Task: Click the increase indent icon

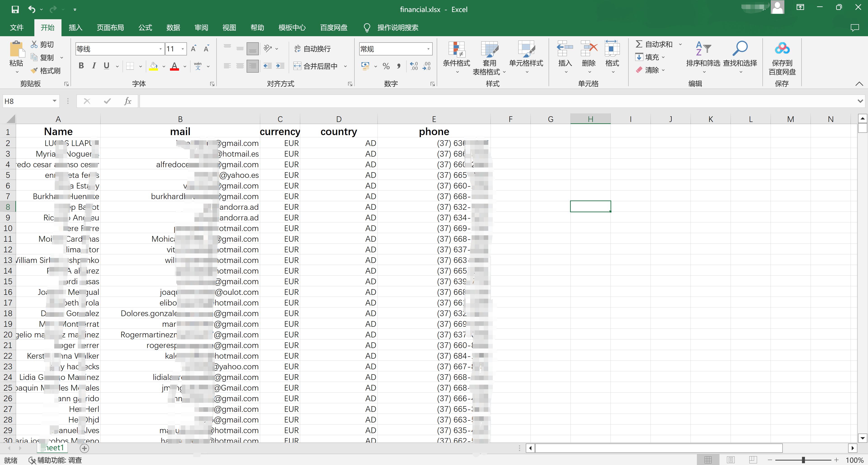Action: 280,66
